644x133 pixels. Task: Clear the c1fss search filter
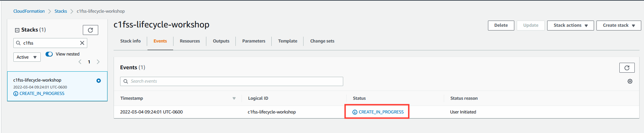click(82, 43)
